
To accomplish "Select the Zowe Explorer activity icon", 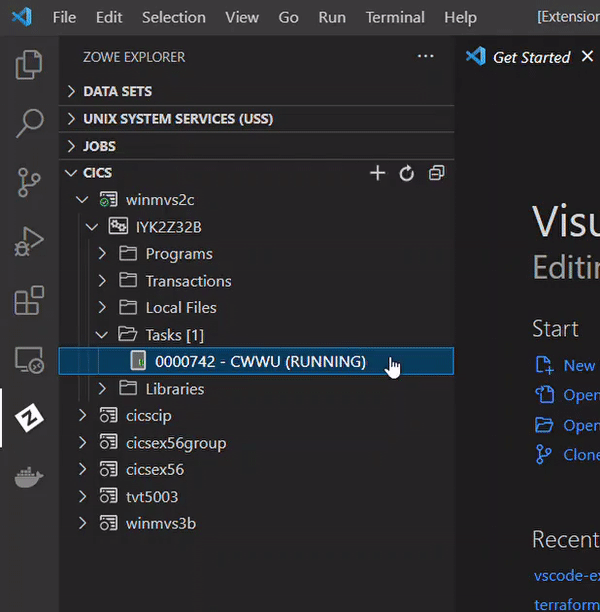I will [x=29, y=418].
